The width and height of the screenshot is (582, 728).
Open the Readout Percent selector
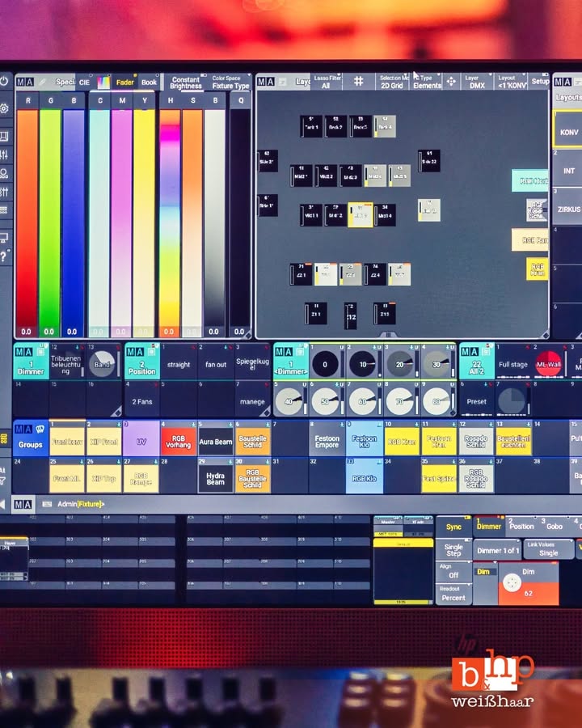click(453, 594)
